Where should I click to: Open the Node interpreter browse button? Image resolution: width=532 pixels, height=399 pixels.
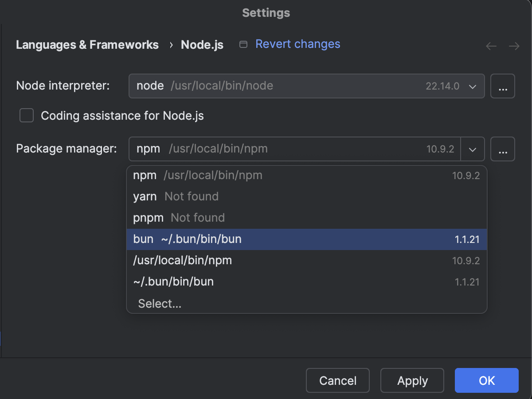(502, 86)
